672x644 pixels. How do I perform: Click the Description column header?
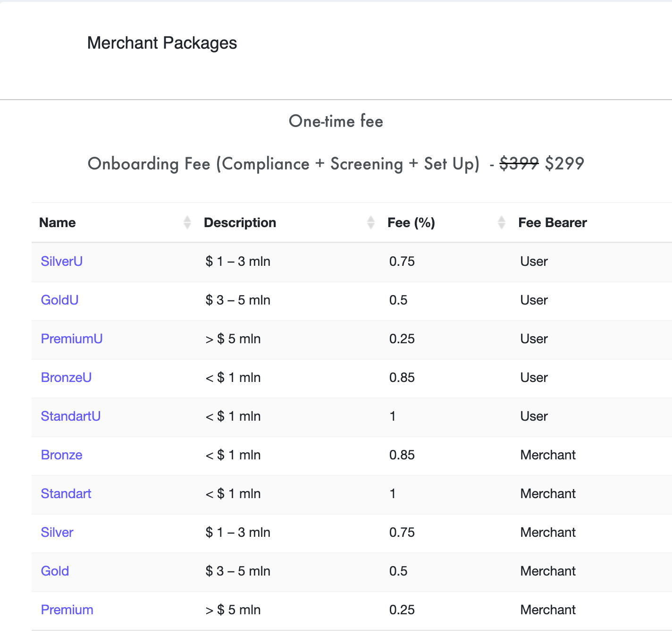click(240, 223)
